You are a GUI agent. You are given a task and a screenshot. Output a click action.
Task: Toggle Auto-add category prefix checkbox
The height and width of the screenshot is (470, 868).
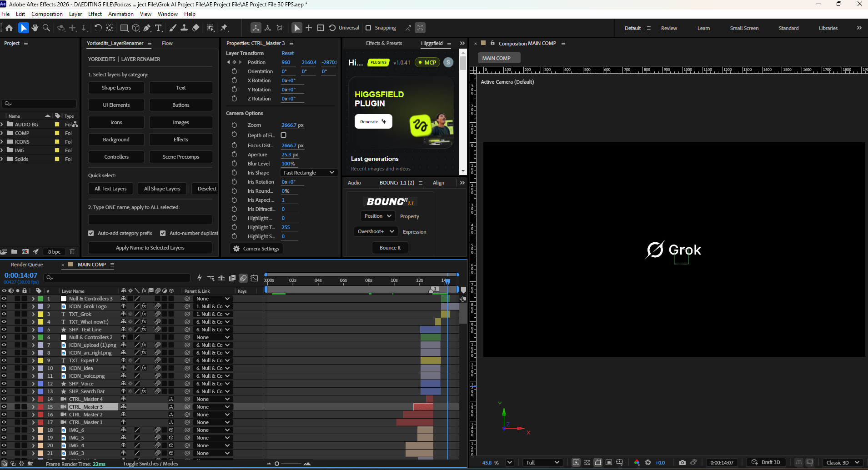[x=91, y=233]
